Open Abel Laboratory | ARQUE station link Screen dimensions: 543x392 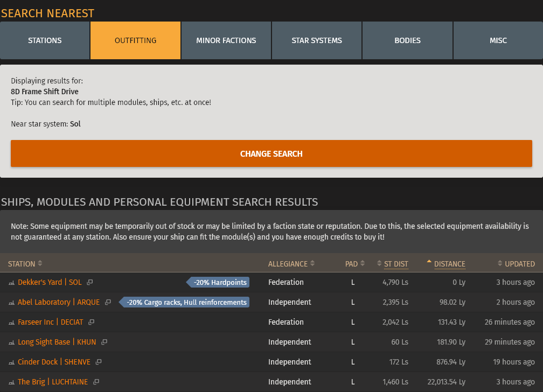(59, 302)
